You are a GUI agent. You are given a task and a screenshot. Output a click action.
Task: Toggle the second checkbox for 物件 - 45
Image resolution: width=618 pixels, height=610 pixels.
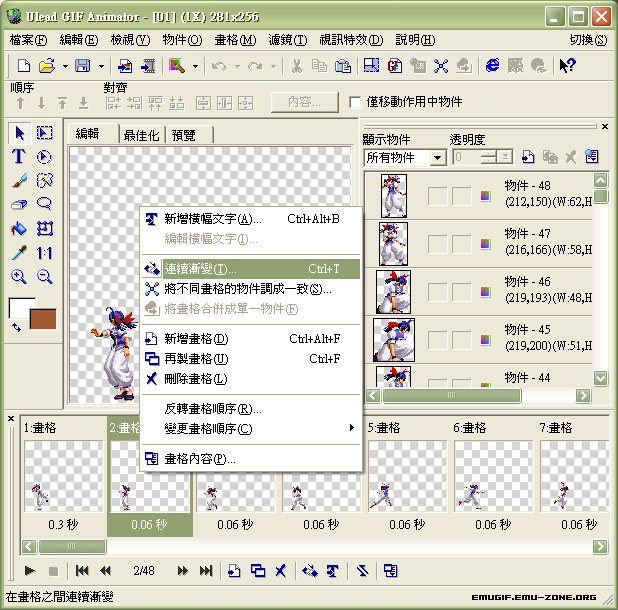click(x=462, y=340)
